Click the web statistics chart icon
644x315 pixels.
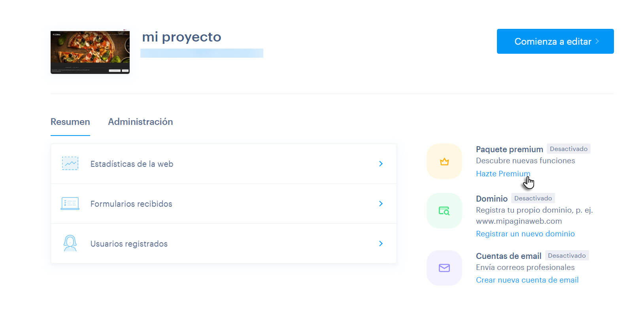(70, 163)
